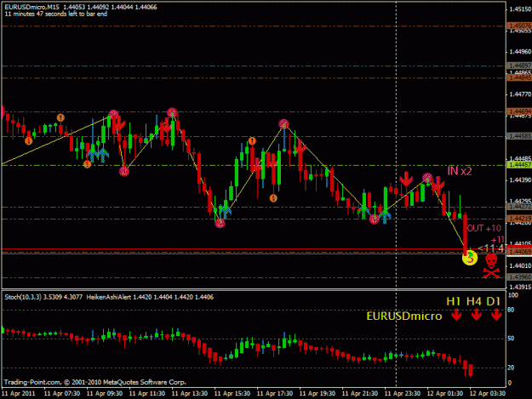
Task: Click the '<11:4' bar countdown label
Action: tap(490, 248)
